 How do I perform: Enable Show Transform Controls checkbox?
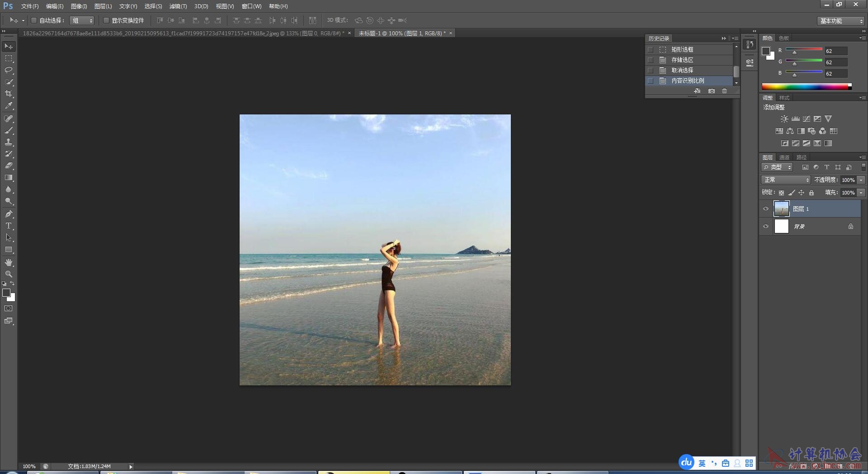106,20
